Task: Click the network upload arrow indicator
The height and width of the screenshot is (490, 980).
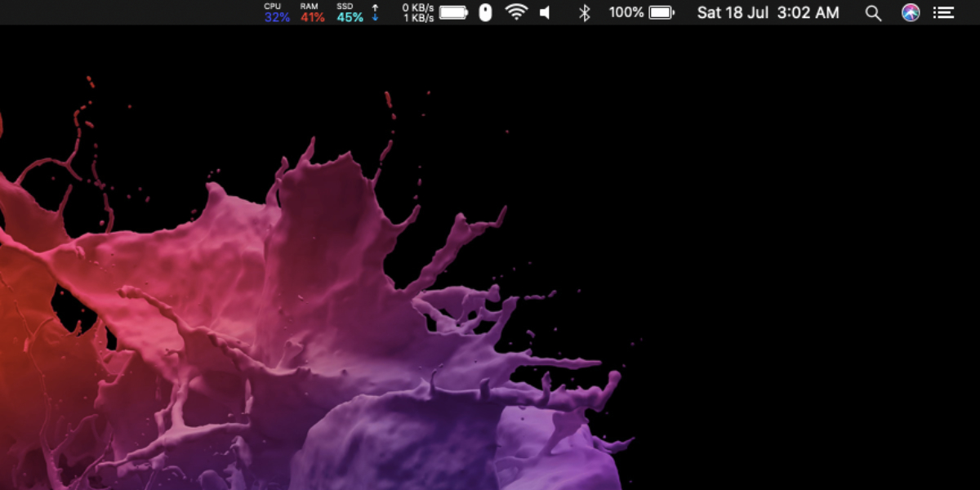Action: [375, 7]
